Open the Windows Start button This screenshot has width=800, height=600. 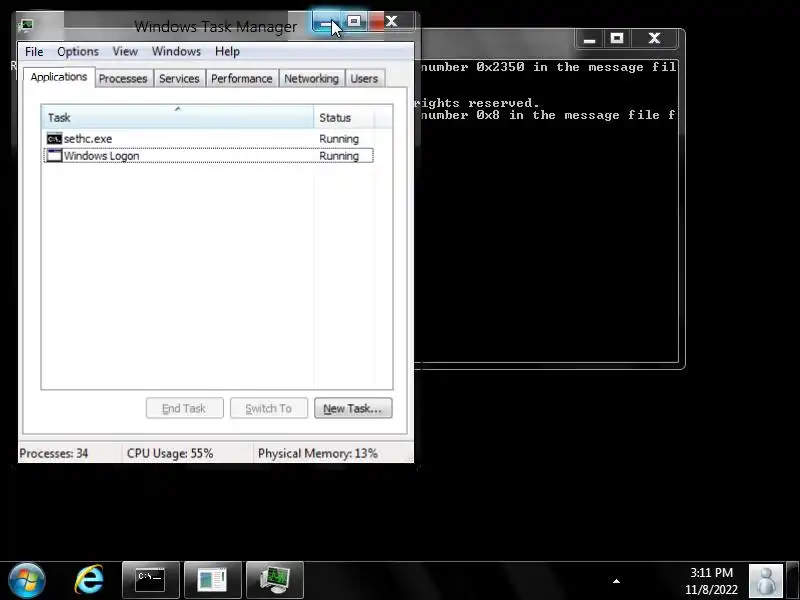pos(27,580)
